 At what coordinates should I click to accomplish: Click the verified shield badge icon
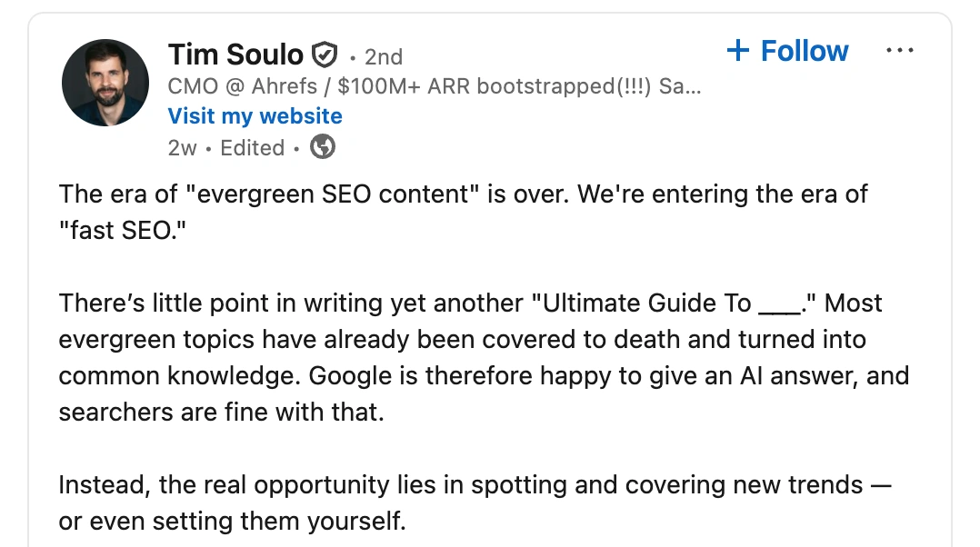[x=325, y=55]
